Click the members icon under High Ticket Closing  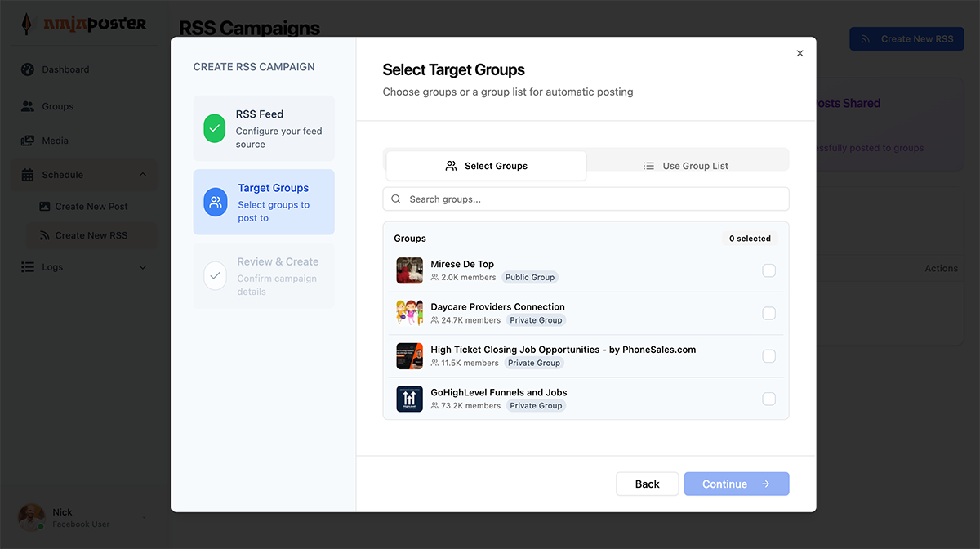coord(434,363)
